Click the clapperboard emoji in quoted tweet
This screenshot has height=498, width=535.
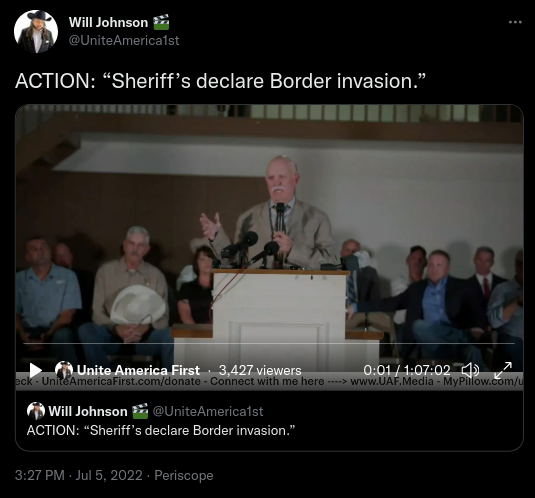tap(140, 411)
